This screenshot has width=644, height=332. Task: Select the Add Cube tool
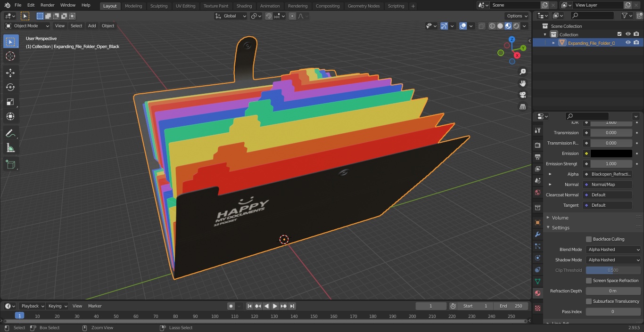pos(10,165)
